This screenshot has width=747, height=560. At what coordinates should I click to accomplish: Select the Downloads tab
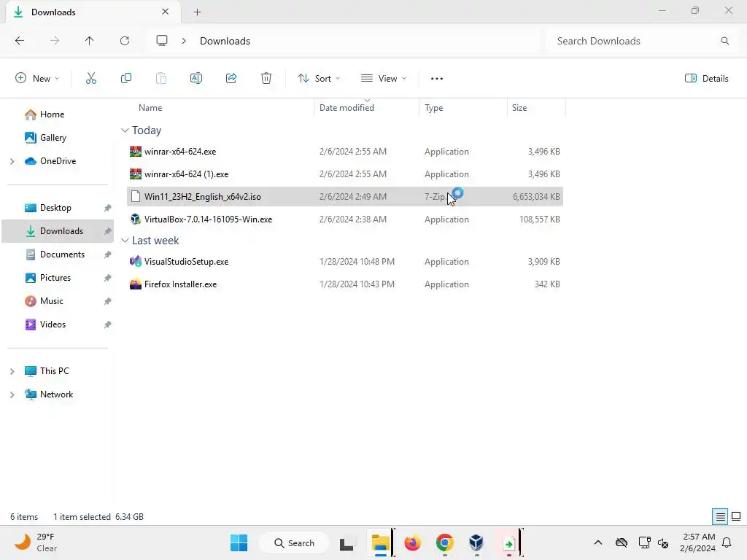coord(93,12)
